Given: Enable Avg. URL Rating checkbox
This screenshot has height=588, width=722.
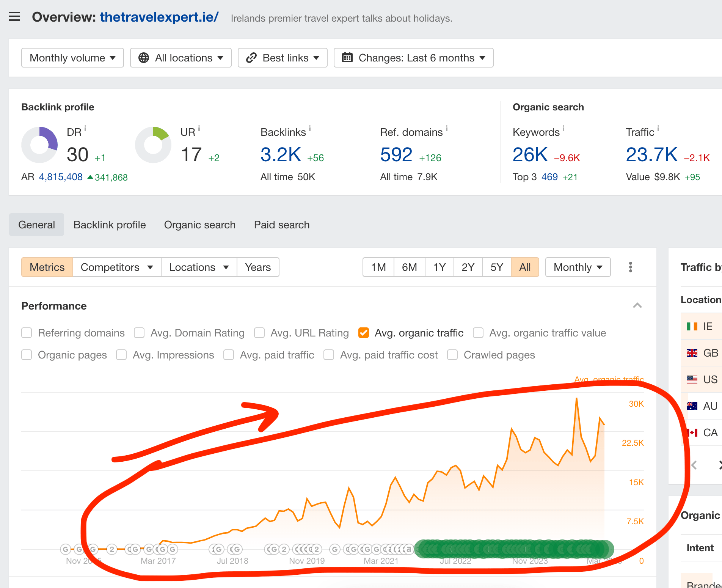Looking at the screenshot, I should (259, 333).
